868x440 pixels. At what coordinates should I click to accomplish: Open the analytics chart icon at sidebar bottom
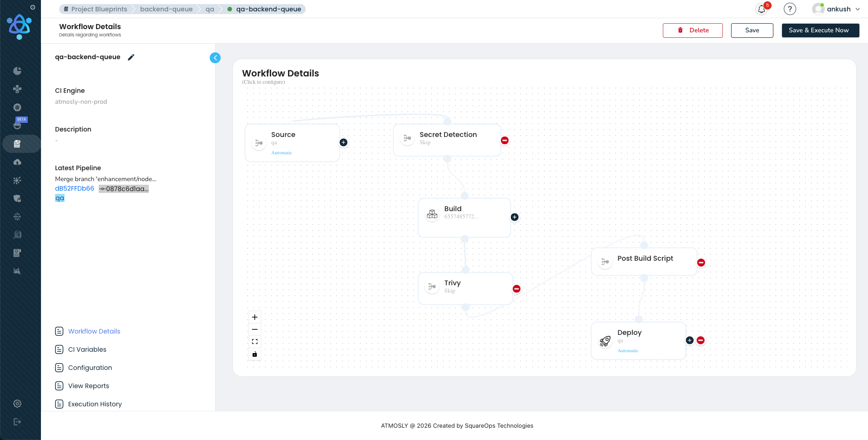point(17,271)
